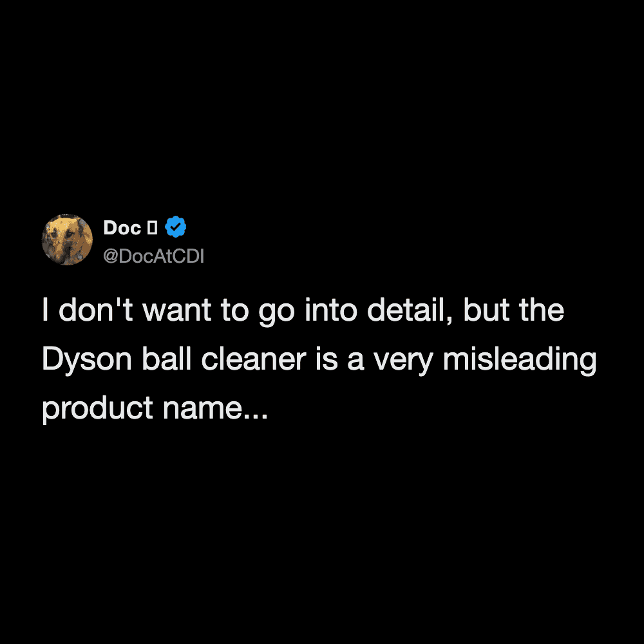Click the word detail in the tweet
The image size is (644, 644).
[x=410, y=311]
